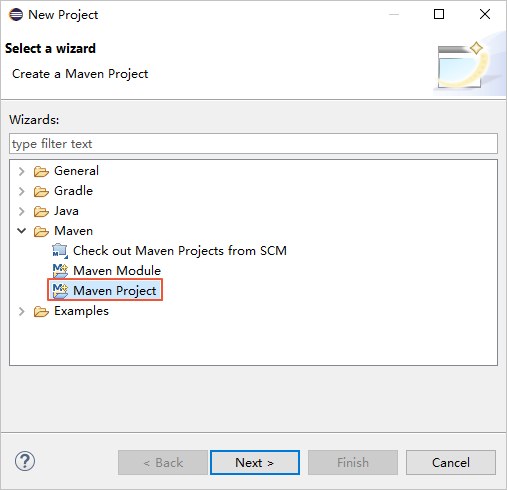Choose the Maven Module tree entry
Screen dimensions: 507x490
coord(107,271)
